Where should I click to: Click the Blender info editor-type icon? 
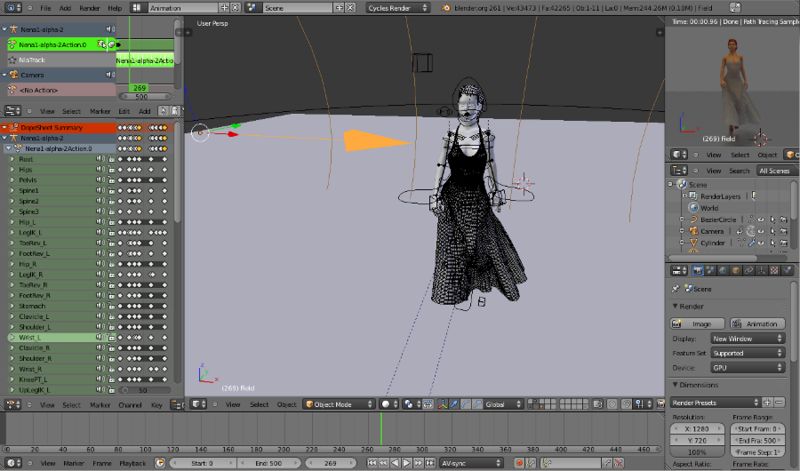tap(10, 7)
